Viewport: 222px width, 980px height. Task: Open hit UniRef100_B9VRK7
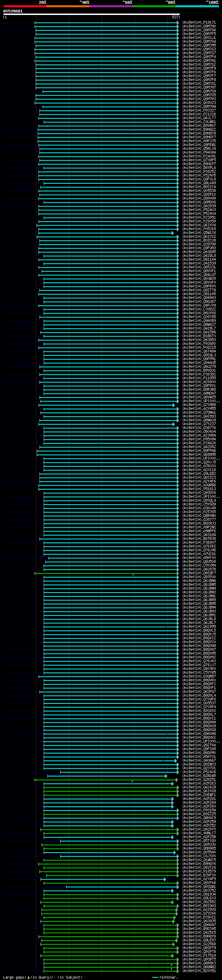[199, 125]
